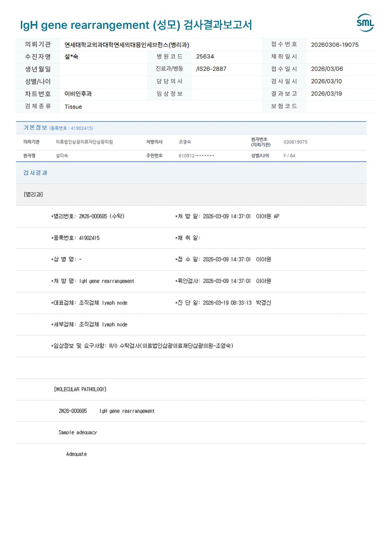
Task: Click the 담당의사 field label
Action: point(169,82)
